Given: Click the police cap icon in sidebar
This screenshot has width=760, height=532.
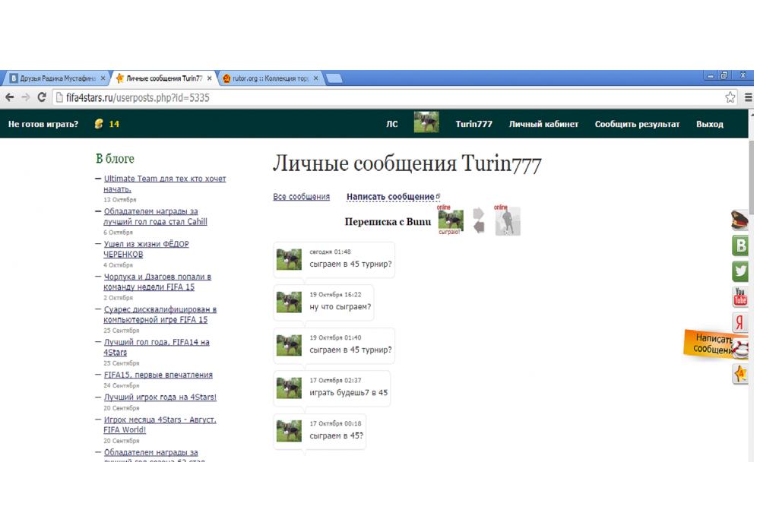Looking at the screenshot, I should pos(740,220).
